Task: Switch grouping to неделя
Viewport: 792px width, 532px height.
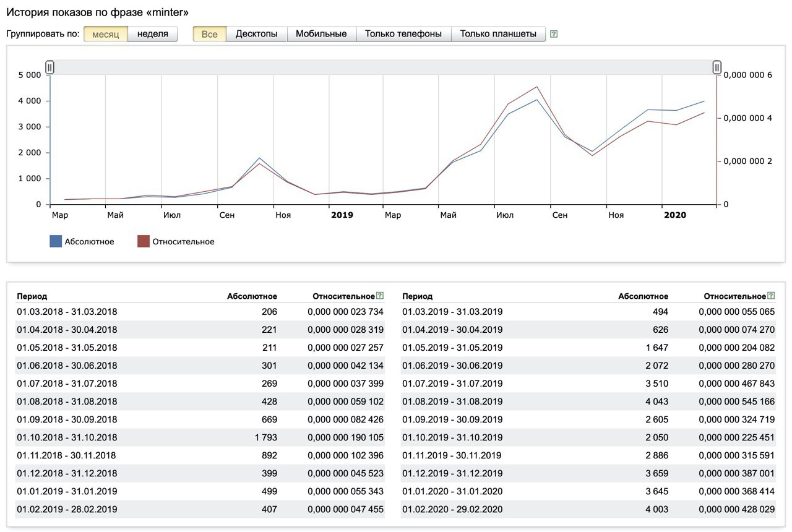Action: pos(153,34)
